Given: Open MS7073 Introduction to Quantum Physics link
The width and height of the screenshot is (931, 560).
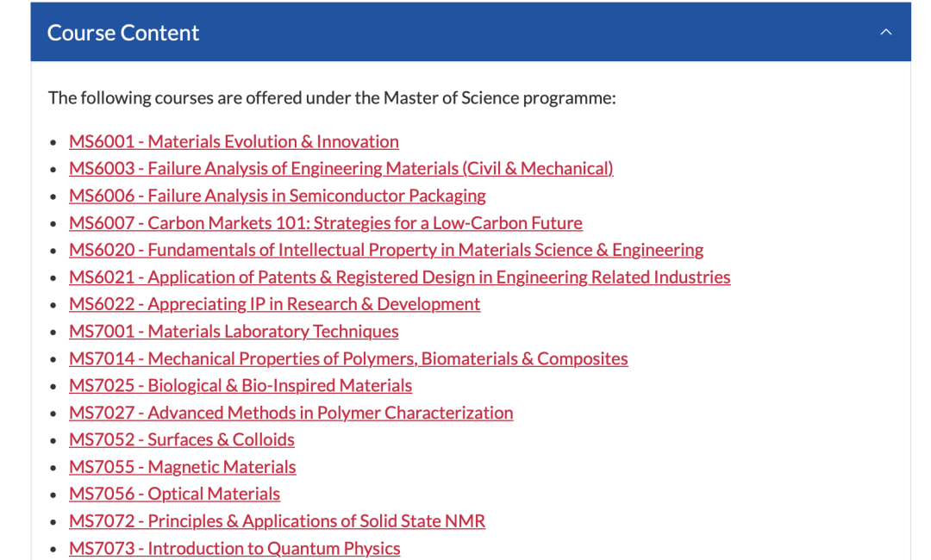Looking at the screenshot, I should pos(234,548).
